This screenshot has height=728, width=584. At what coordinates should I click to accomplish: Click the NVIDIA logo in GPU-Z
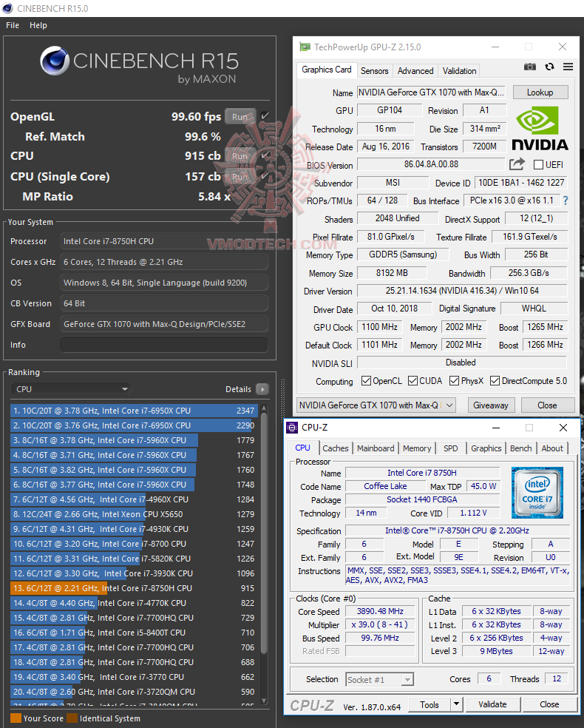540,129
